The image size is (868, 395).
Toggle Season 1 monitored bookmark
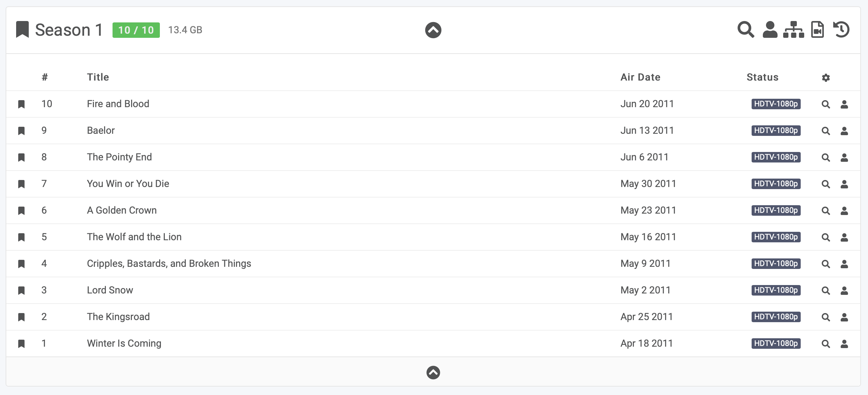[22, 29]
